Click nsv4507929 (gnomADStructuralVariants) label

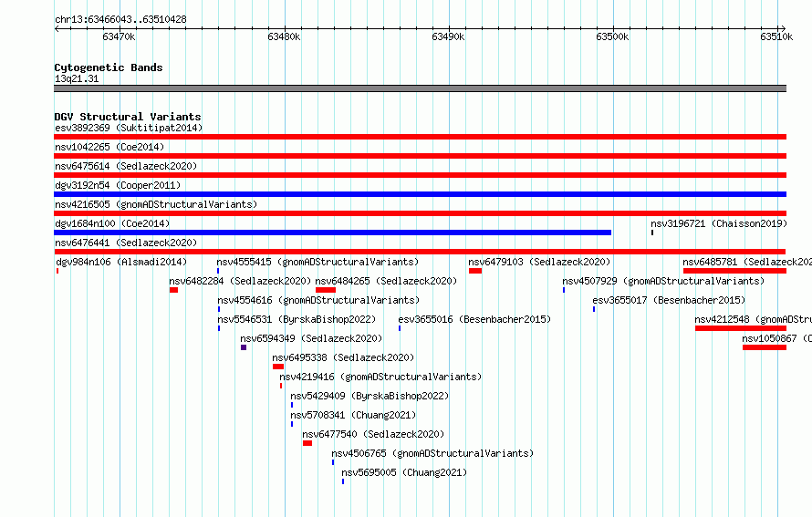point(663,281)
